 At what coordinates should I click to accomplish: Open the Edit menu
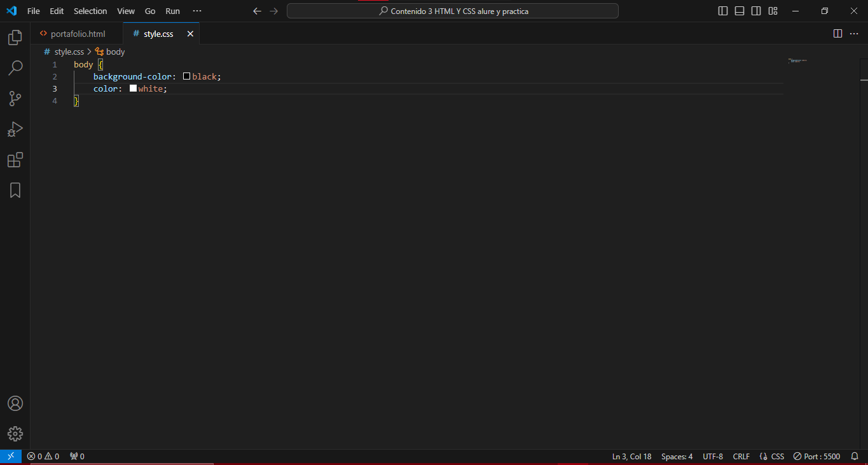[57, 11]
